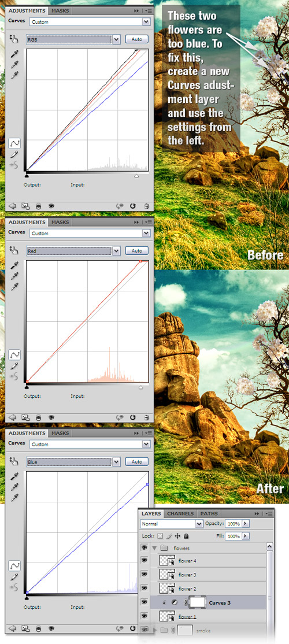Viewport: 289px width, 644px height.
Task: Click the lock all padlock icon in Layers
Action: (x=186, y=536)
